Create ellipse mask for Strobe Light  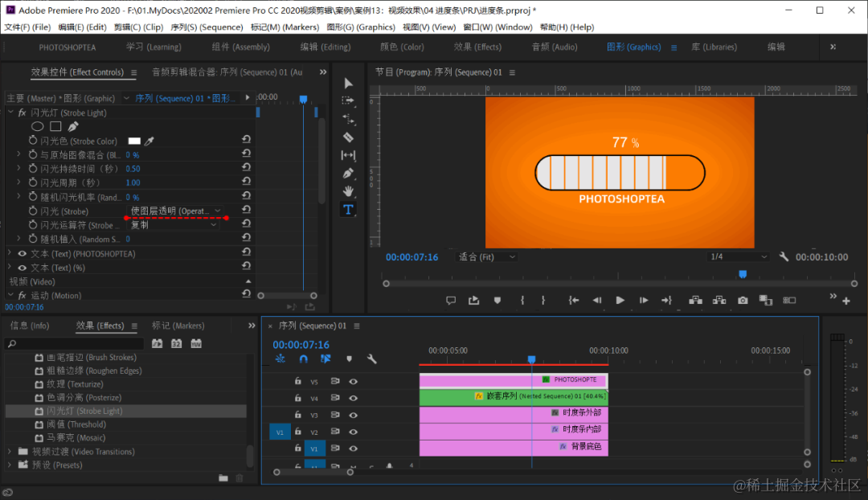37,127
